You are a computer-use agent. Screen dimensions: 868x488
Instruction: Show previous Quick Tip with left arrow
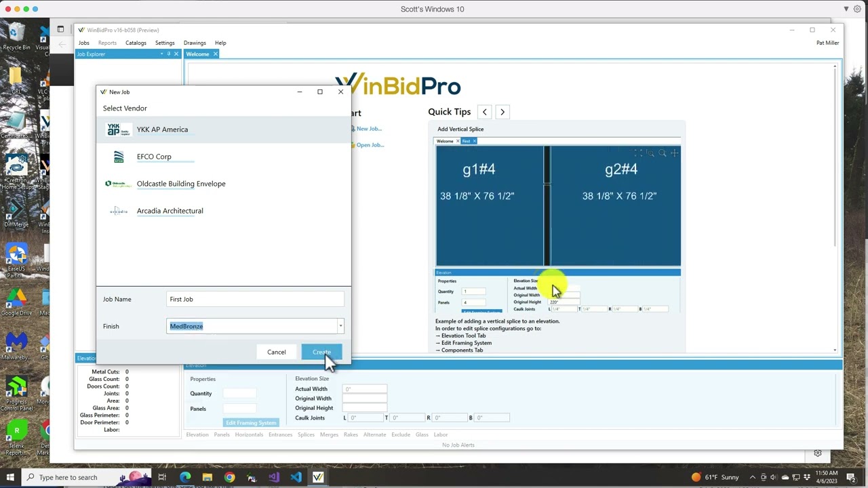point(484,112)
